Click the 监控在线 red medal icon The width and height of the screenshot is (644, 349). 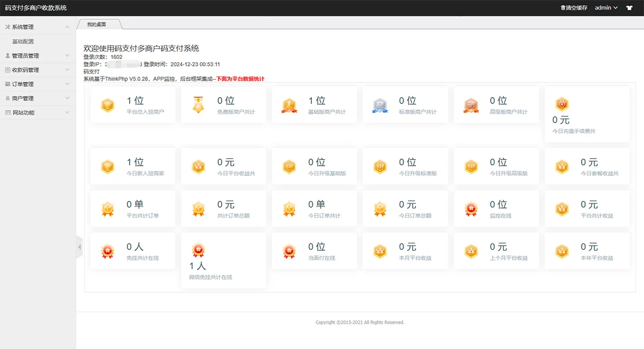click(471, 209)
